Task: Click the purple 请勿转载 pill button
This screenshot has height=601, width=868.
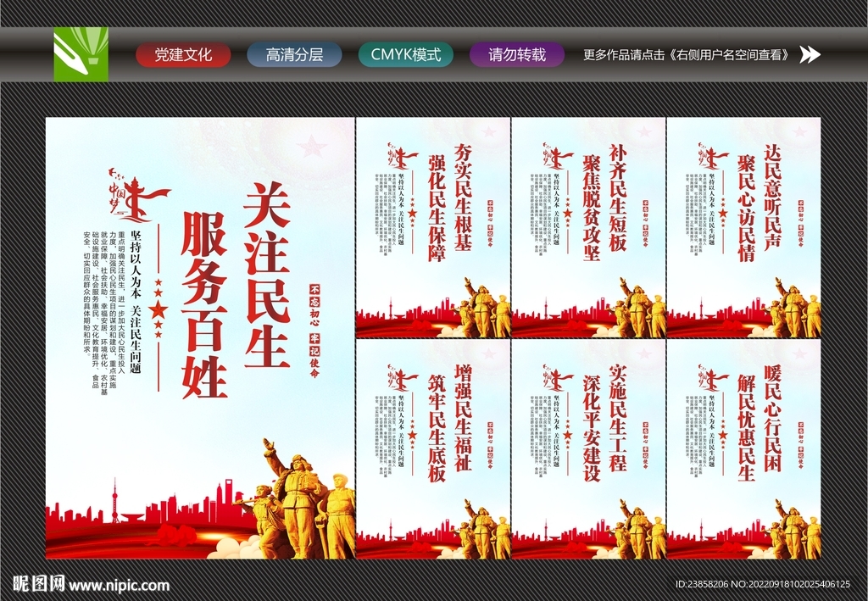Action: pos(517,55)
